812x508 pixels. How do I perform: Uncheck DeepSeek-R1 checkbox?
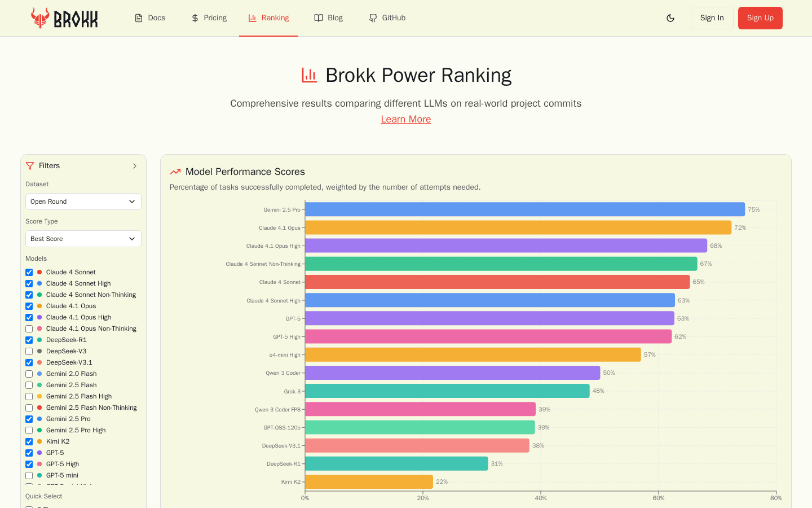point(29,340)
